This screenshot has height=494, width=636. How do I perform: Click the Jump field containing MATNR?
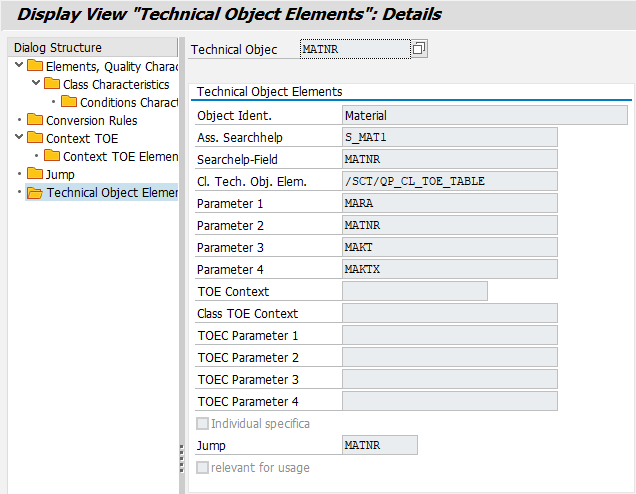(379, 445)
